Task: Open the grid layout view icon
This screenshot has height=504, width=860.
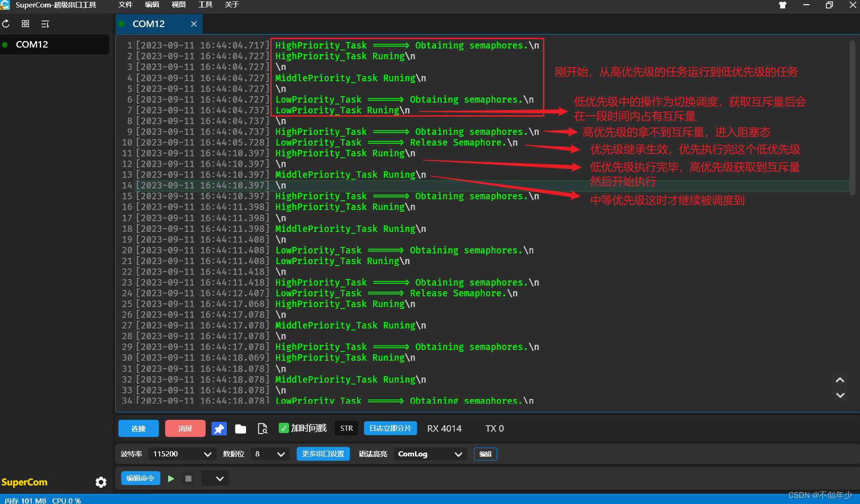Action: [x=26, y=24]
